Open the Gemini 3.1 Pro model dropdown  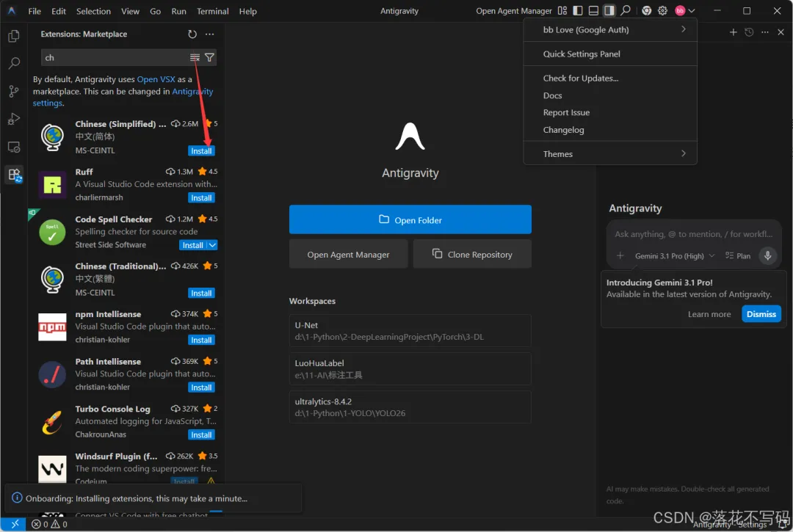click(x=675, y=255)
